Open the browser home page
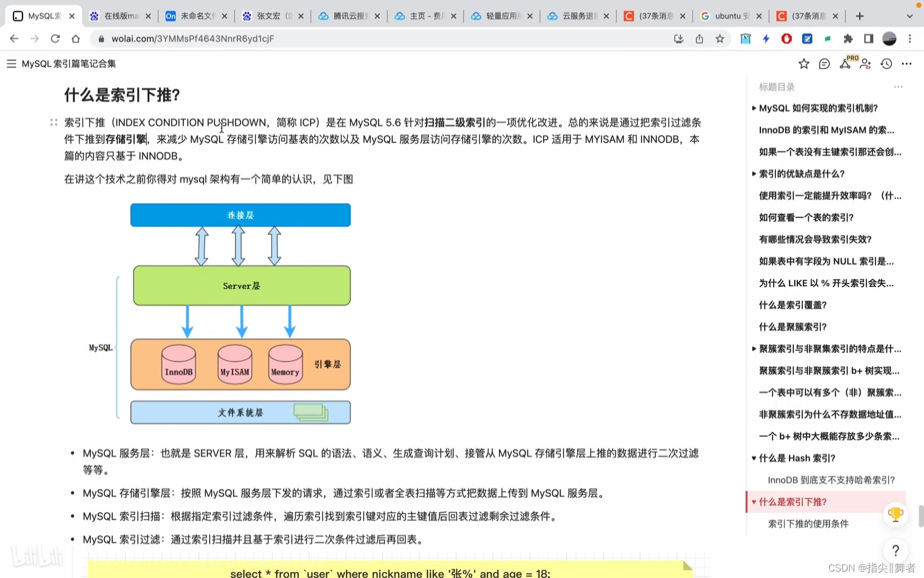 tap(75, 39)
